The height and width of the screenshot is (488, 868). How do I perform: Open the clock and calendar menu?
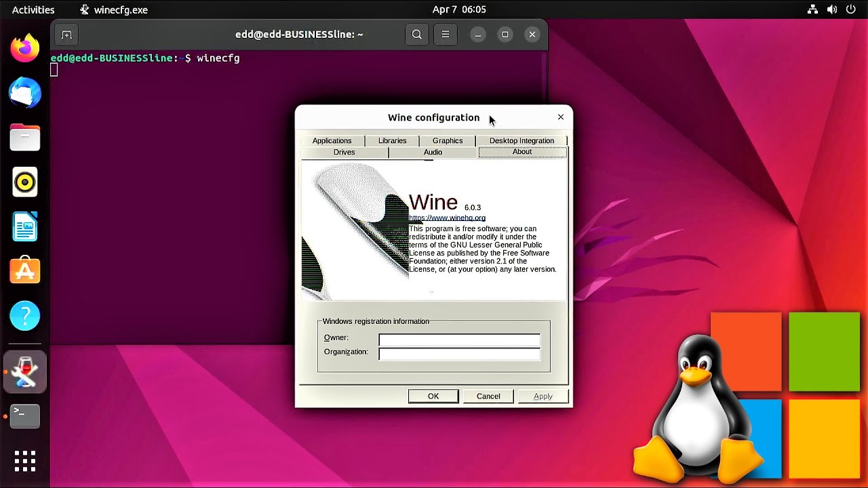(x=459, y=9)
